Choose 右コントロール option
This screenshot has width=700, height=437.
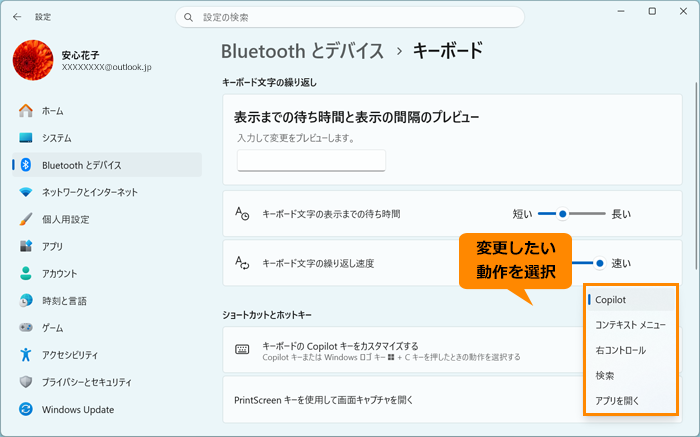pos(631,350)
